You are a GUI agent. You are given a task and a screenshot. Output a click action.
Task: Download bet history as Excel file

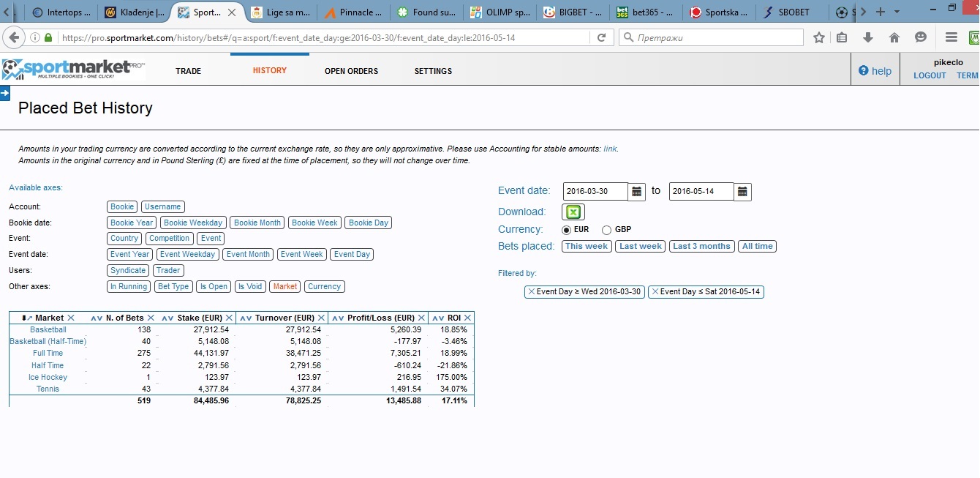573,212
